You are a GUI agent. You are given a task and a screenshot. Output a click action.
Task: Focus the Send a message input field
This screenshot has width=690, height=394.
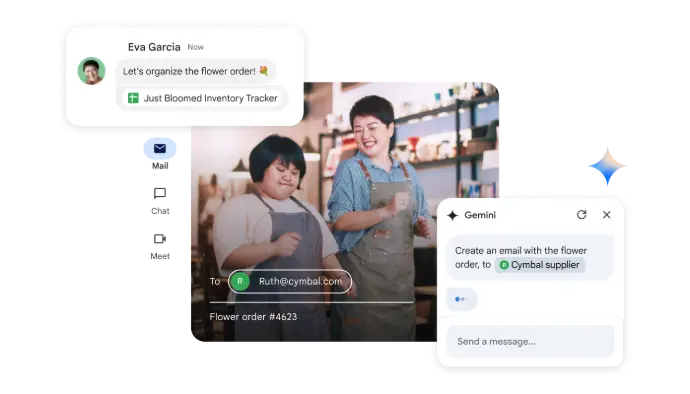530,342
